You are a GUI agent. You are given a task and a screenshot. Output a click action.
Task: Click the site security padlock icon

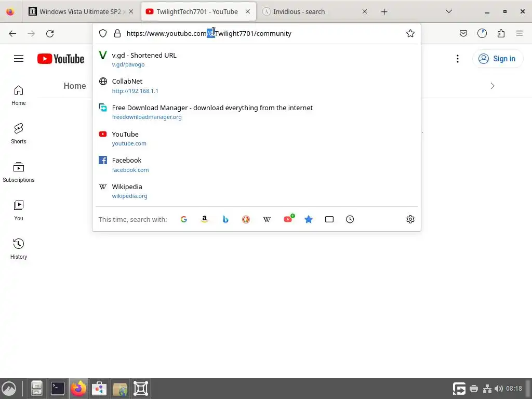click(x=117, y=33)
